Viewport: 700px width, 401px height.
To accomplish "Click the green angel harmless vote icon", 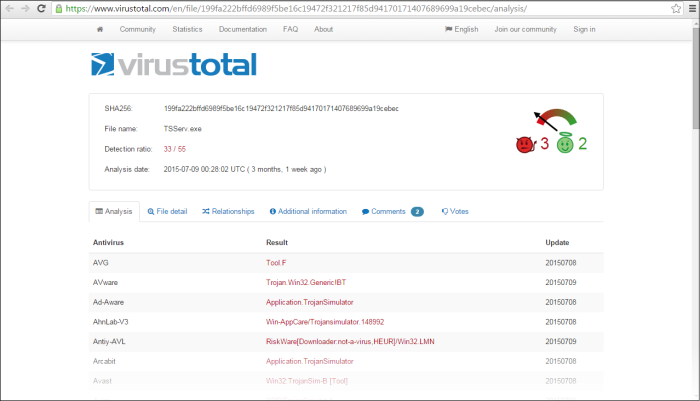I will 565,144.
